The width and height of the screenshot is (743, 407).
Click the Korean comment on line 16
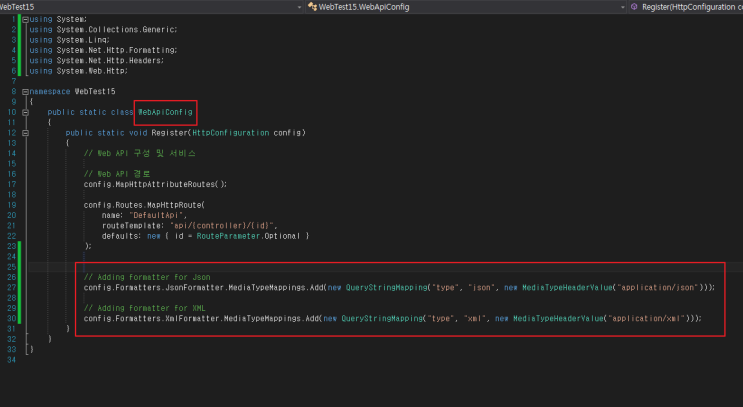pos(117,174)
